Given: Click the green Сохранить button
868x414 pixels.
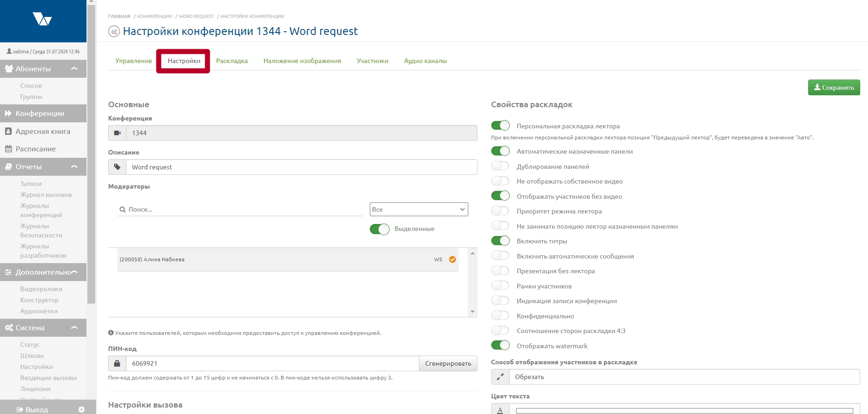Looking at the screenshot, I should [x=834, y=87].
